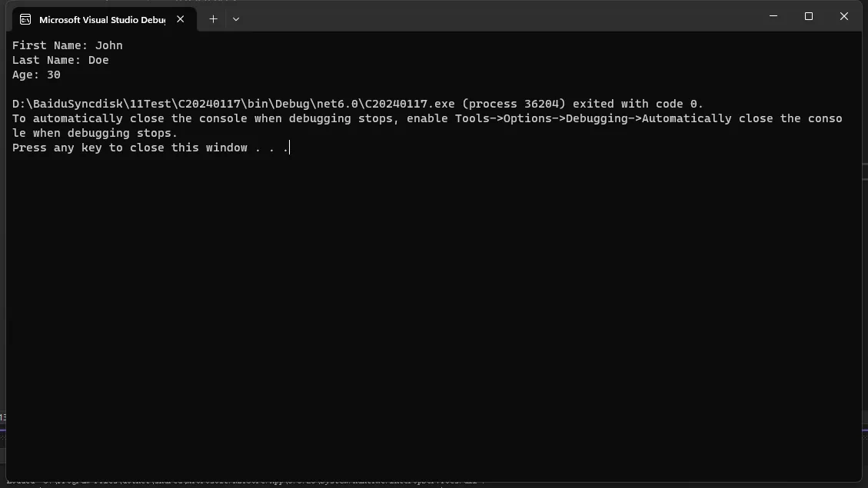This screenshot has height=488, width=868.
Task: Close the debug console window
Action: tap(843, 16)
